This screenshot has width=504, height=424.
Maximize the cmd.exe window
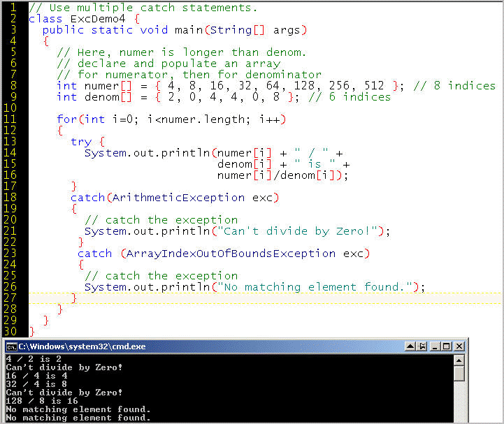pyautogui.click(x=447, y=346)
